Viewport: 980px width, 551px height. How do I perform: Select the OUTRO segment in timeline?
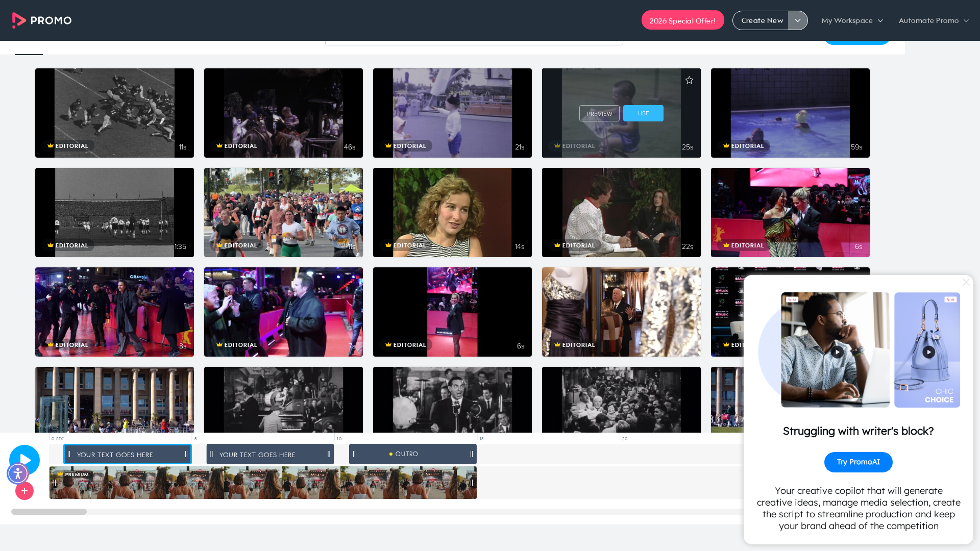tap(413, 454)
